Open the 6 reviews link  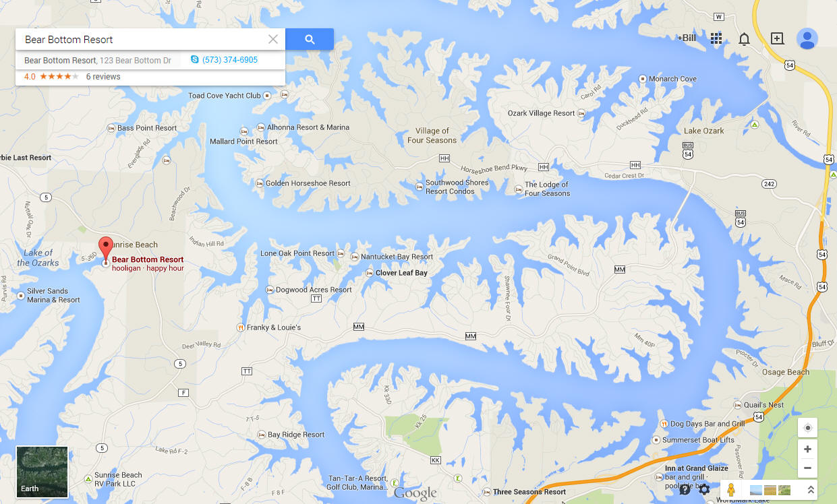tap(103, 77)
